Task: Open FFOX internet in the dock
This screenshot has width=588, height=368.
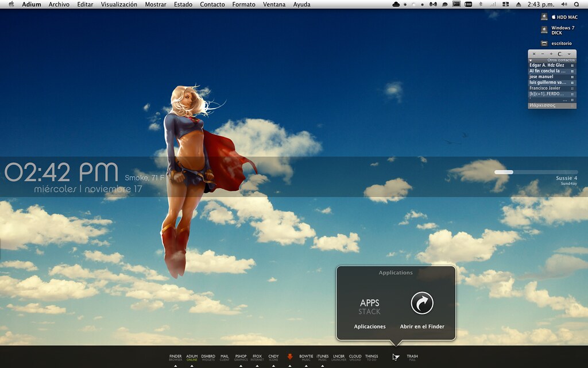Action: (x=257, y=358)
